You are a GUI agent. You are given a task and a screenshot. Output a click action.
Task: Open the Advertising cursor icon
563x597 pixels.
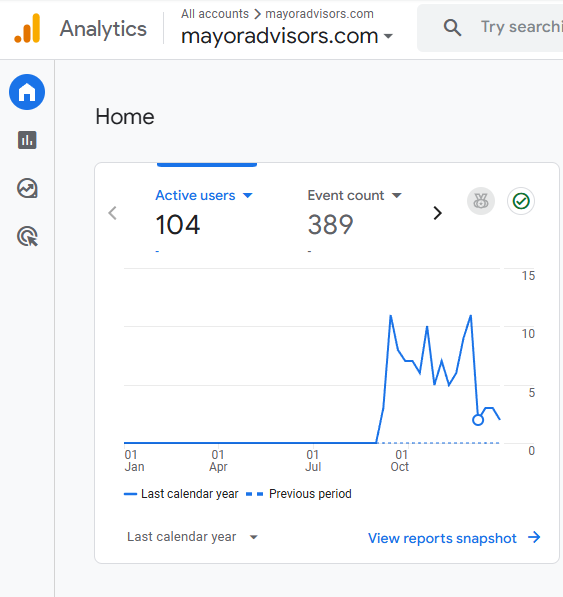coord(27,236)
